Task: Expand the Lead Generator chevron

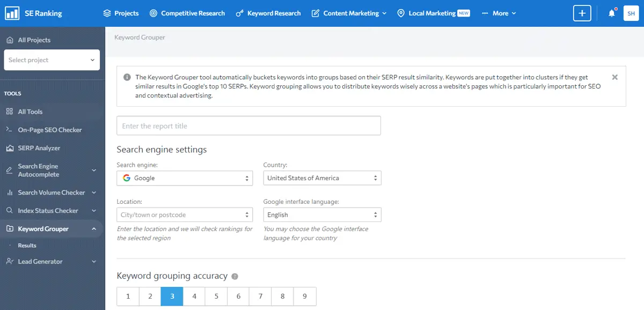Action: coord(94,262)
